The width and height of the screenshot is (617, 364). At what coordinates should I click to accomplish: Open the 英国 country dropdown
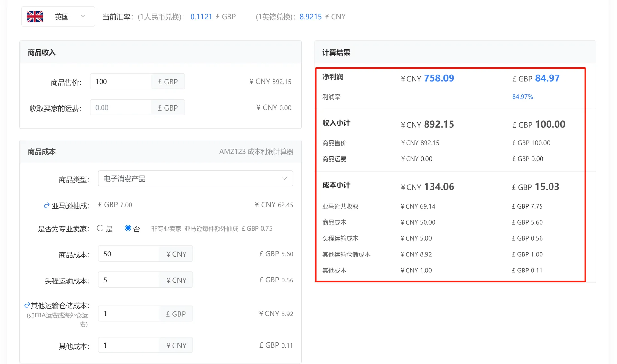58,16
